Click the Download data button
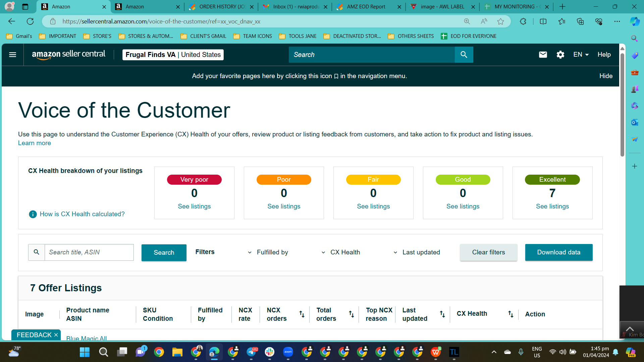644x362 pixels. coord(559,252)
